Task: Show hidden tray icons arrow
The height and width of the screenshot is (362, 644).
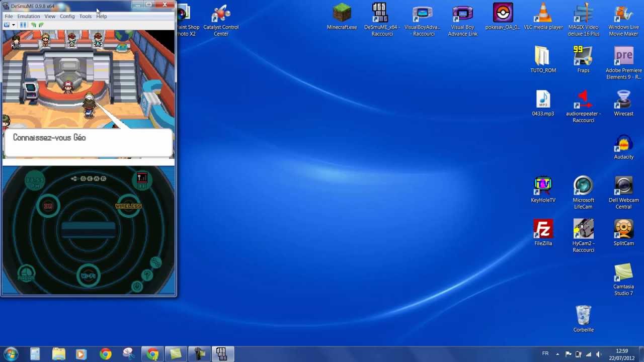Action: [x=557, y=354]
